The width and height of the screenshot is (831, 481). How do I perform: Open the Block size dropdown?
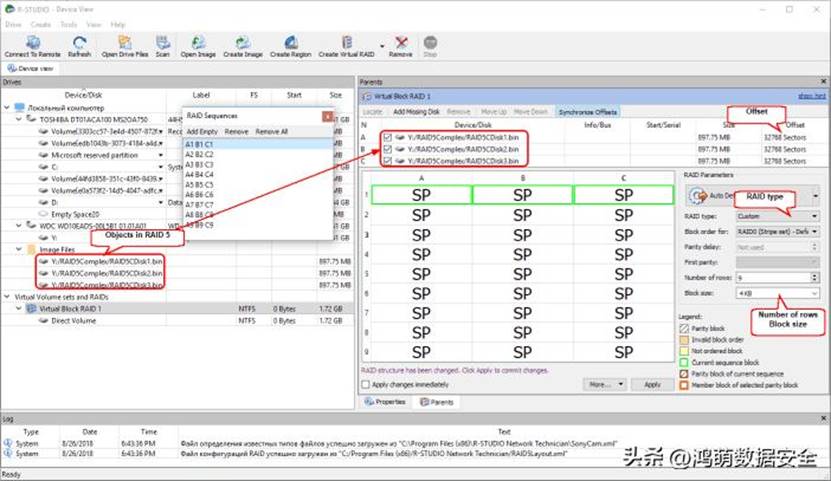777,293
